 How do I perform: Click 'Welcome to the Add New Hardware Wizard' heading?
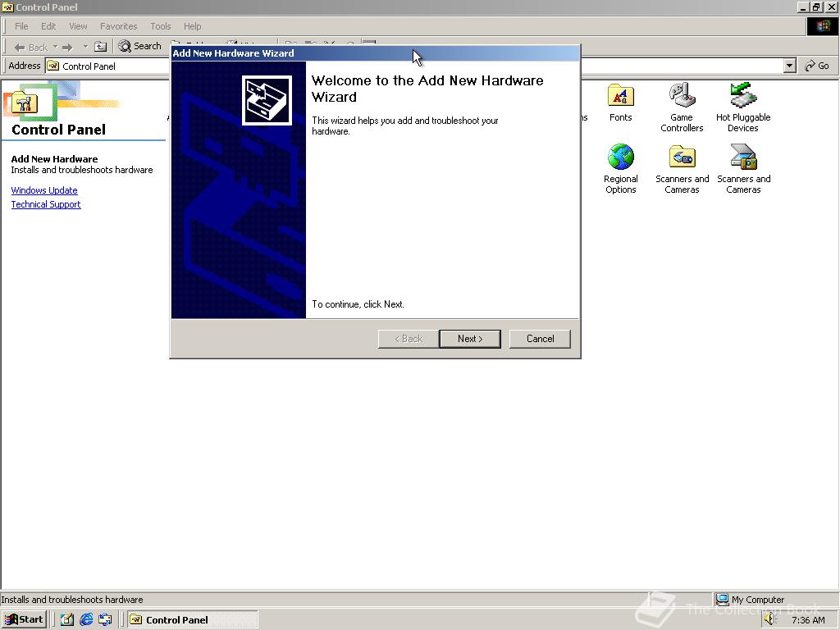(427, 89)
